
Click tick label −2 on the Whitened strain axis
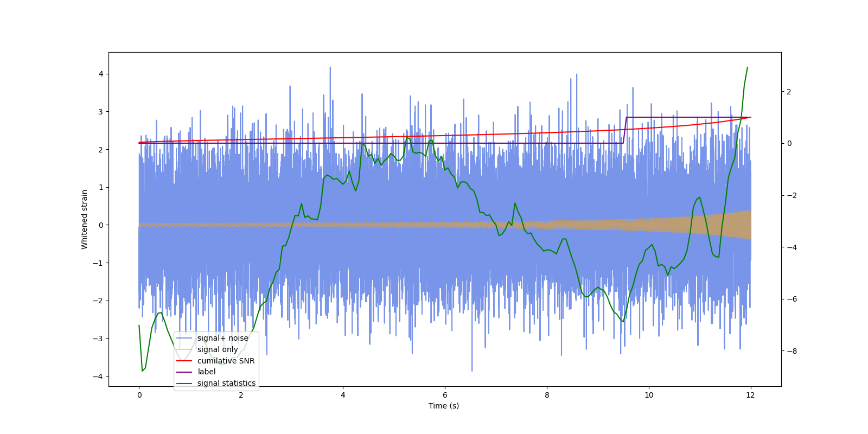tap(98, 301)
